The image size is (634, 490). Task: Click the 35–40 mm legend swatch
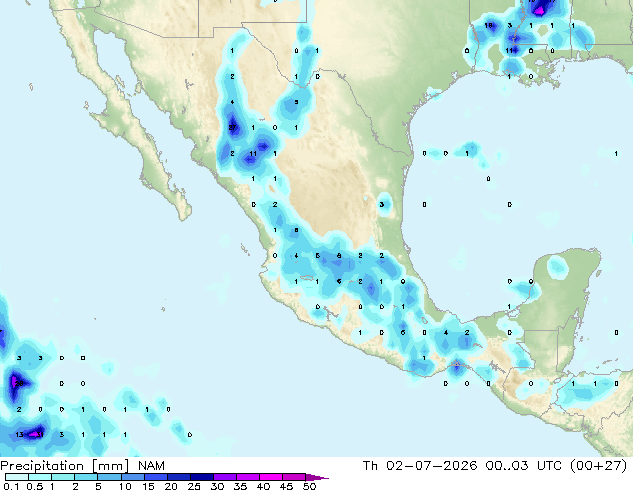tap(248, 477)
